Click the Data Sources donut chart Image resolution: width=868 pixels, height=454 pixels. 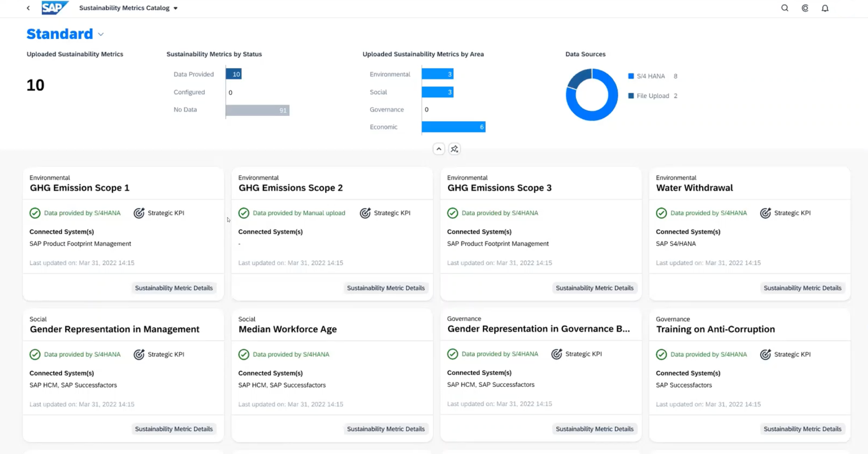coord(592,94)
